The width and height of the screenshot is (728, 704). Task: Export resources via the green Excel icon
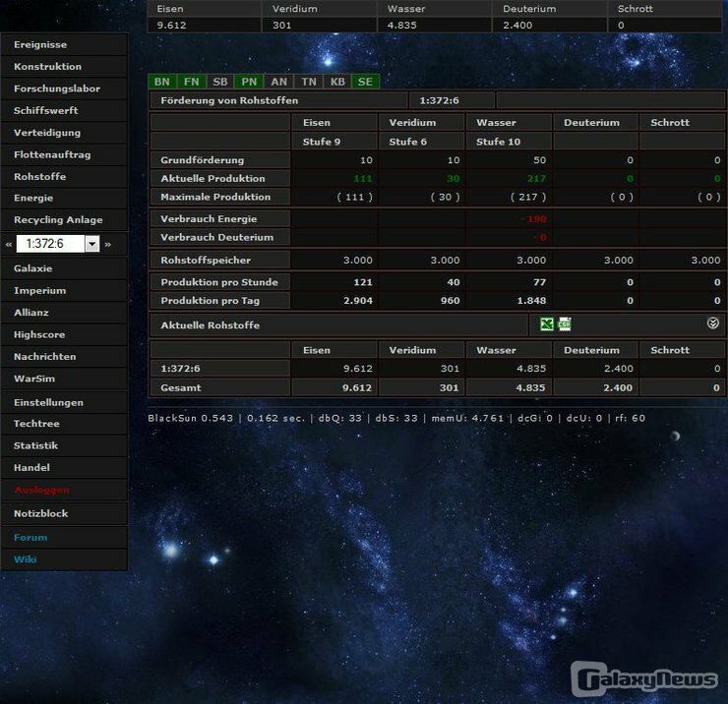547,323
